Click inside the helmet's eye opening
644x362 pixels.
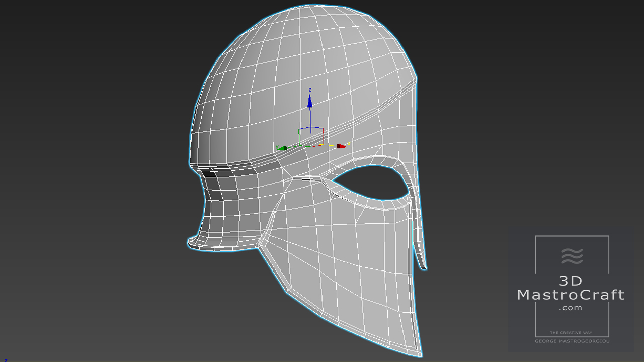point(372,184)
